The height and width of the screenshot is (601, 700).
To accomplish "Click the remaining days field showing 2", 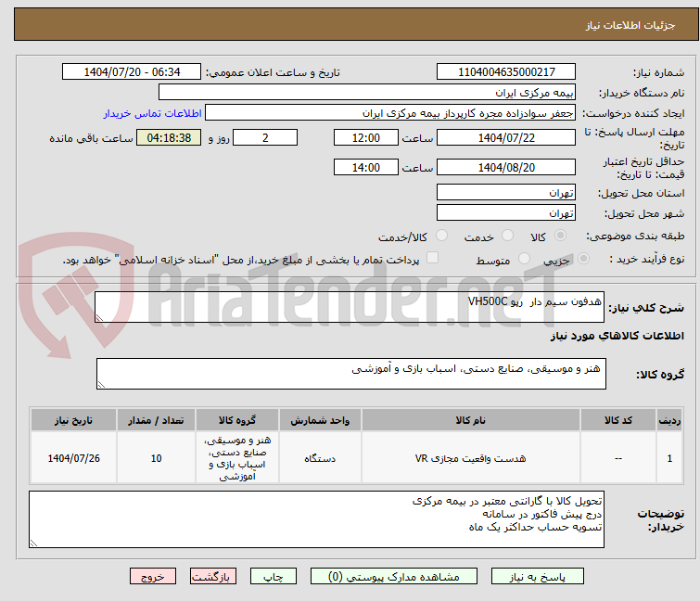I will (265, 137).
